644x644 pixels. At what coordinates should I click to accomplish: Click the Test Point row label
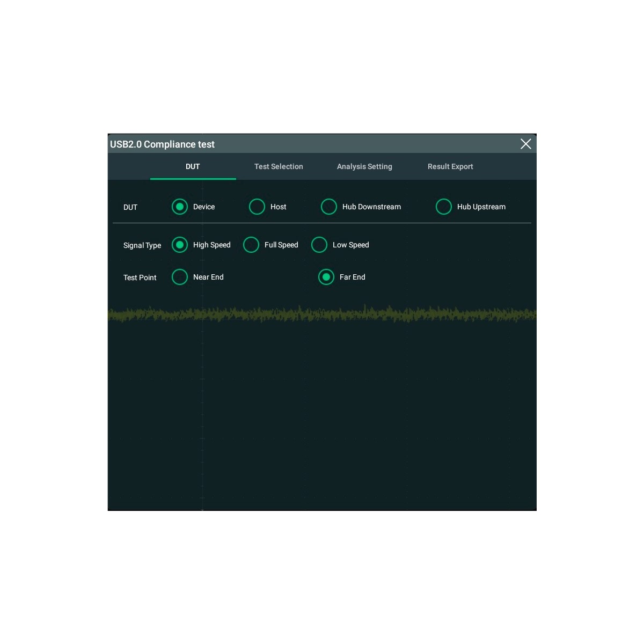140,277
